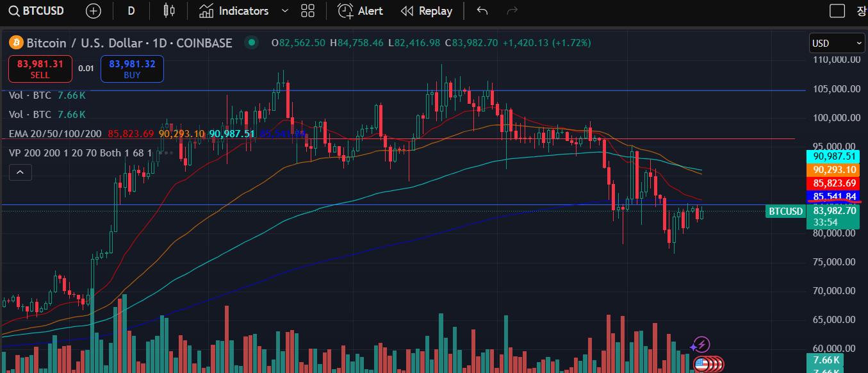Click the green market status dot
Viewport: 868px width, 373px height.
pyautogui.click(x=252, y=43)
